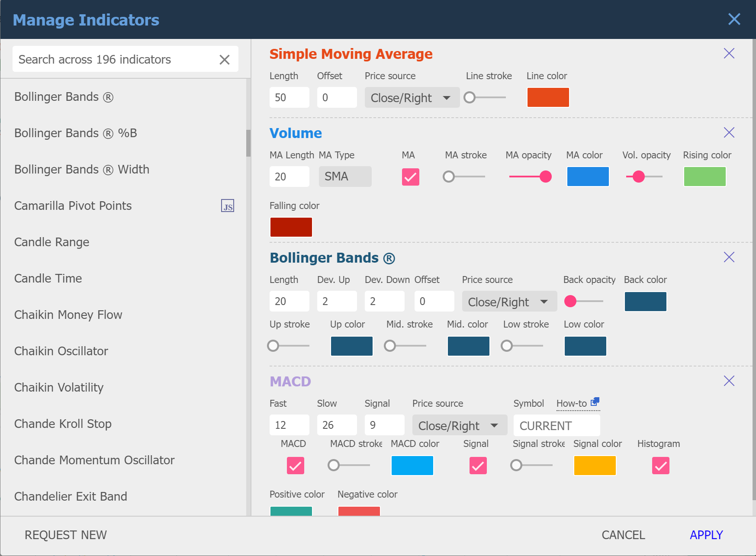The width and height of the screenshot is (756, 556).
Task: Open the MACD color swatch
Action: pos(412,466)
